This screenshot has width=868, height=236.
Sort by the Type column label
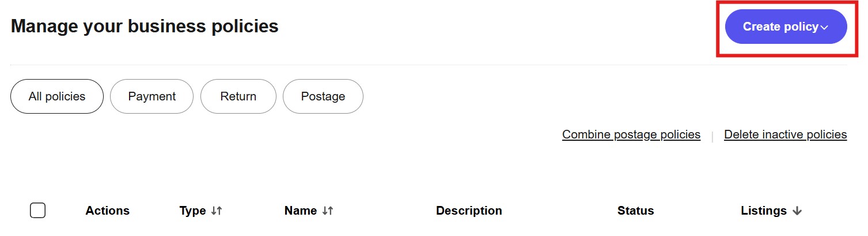tap(192, 211)
